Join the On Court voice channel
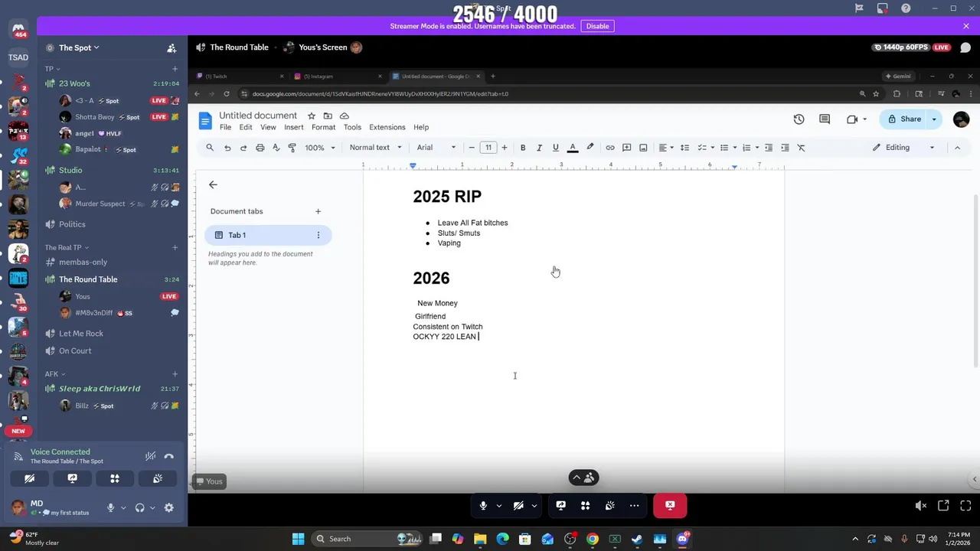Viewport: 980px width, 551px height. click(x=112, y=350)
